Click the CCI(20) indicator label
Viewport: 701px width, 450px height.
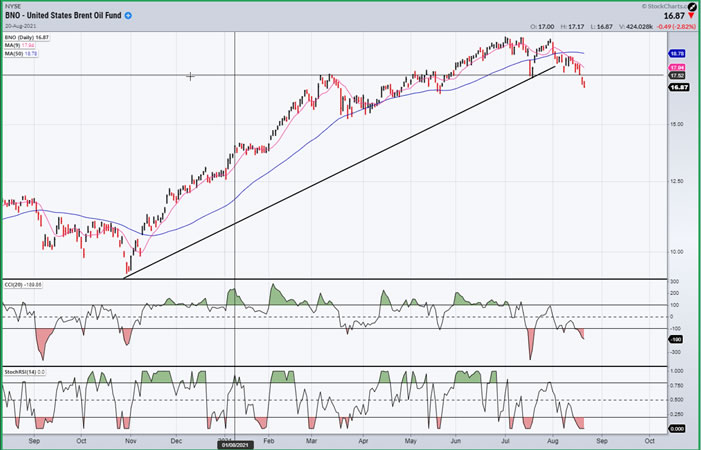[23, 285]
